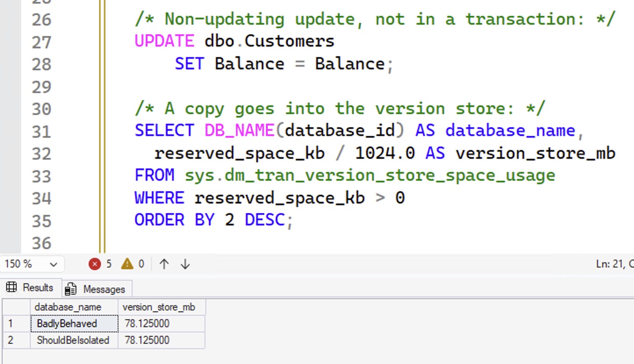This screenshot has width=634, height=364.
Task: Select the ShouldBeIsolated cell
Action: click(x=73, y=340)
